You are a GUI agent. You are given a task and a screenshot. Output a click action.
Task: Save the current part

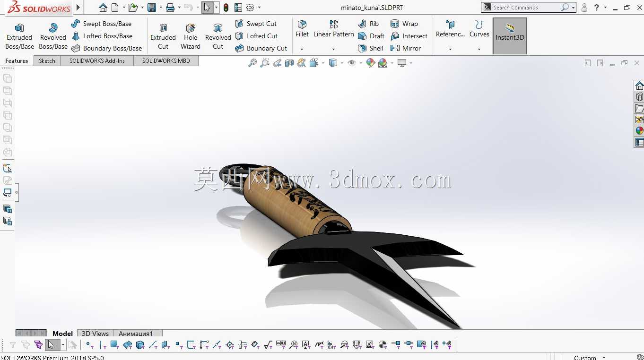152,8
